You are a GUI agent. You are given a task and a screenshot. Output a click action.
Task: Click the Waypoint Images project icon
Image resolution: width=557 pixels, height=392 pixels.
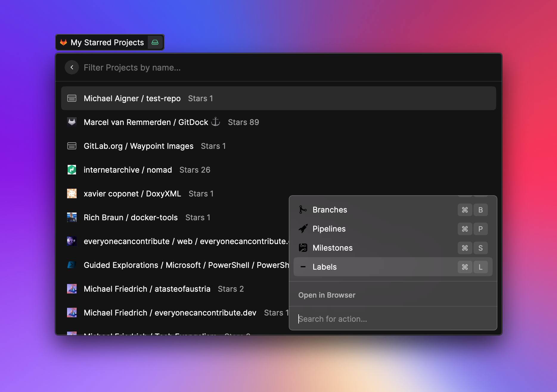72,146
